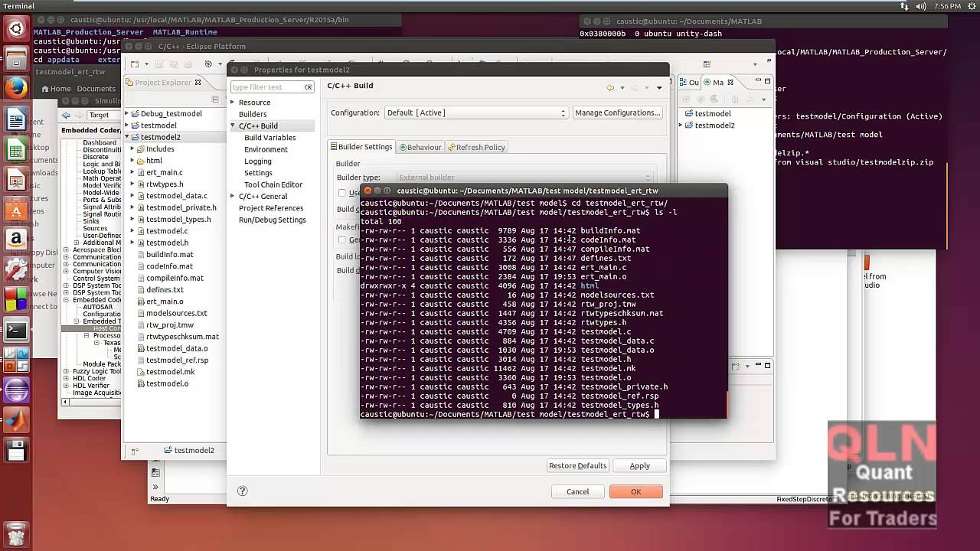Select ert_main.c in Project Explorer
This screenshot has width=980, height=551.
(164, 172)
